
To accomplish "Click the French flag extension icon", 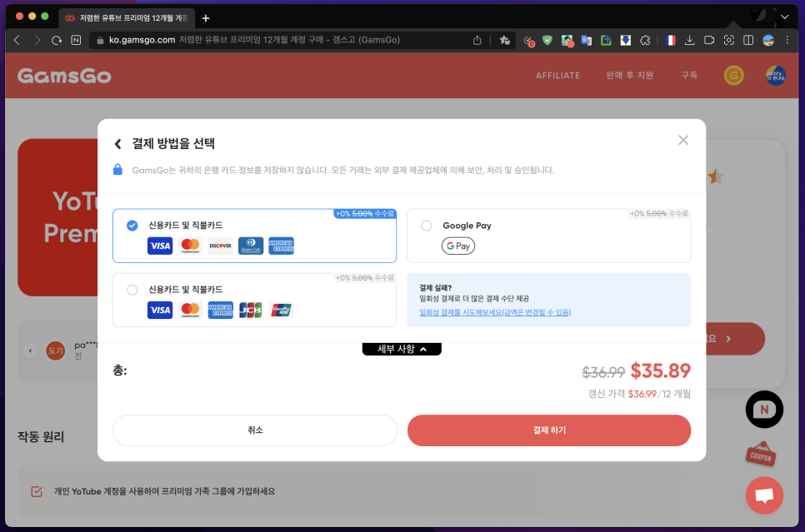I will pos(670,40).
